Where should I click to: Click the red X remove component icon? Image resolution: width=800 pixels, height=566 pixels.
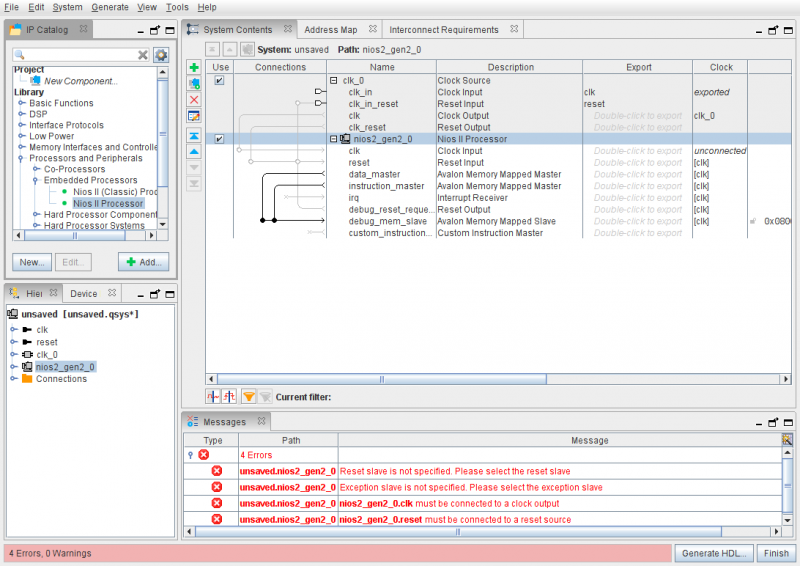tap(194, 100)
